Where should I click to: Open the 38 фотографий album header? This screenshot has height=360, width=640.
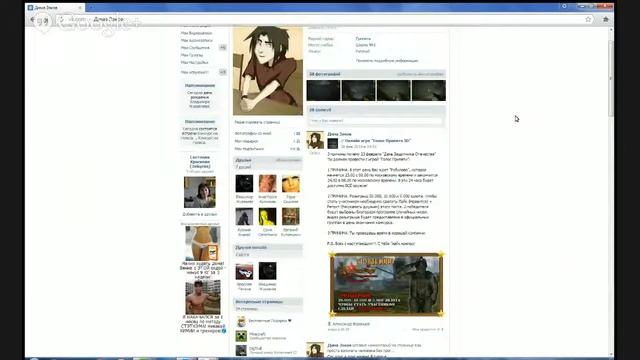pos(376,74)
